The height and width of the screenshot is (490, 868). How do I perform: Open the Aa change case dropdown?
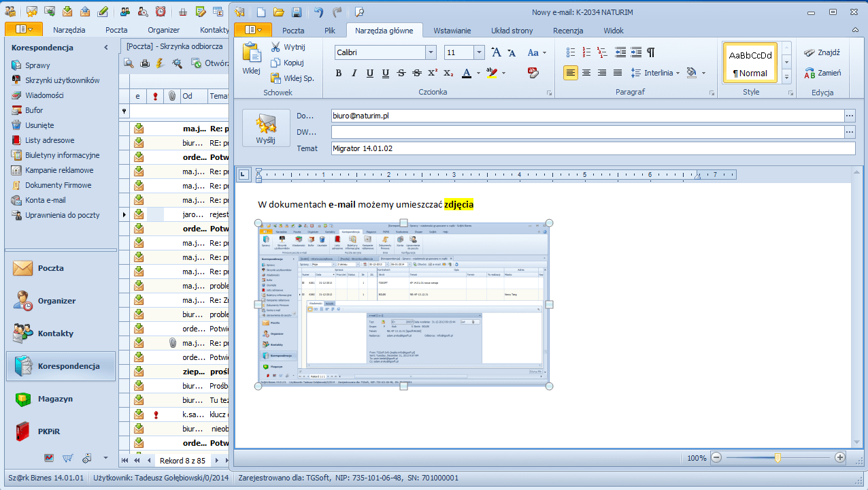tap(537, 52)
